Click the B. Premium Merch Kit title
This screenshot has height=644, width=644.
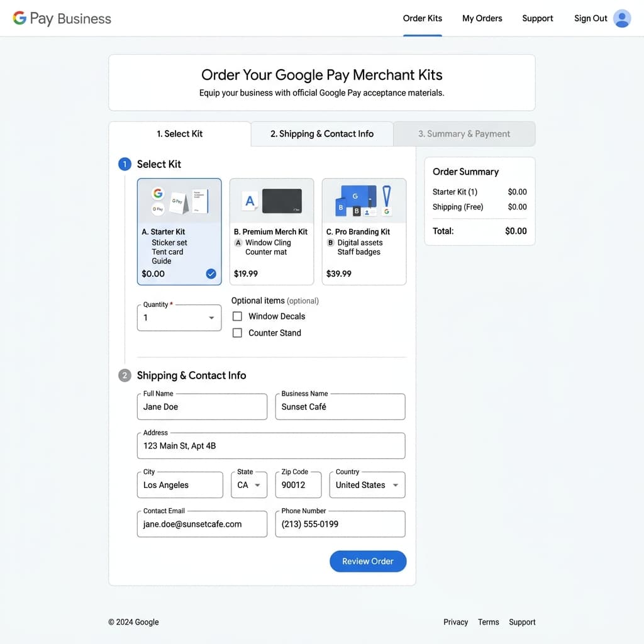pos(270,231)
